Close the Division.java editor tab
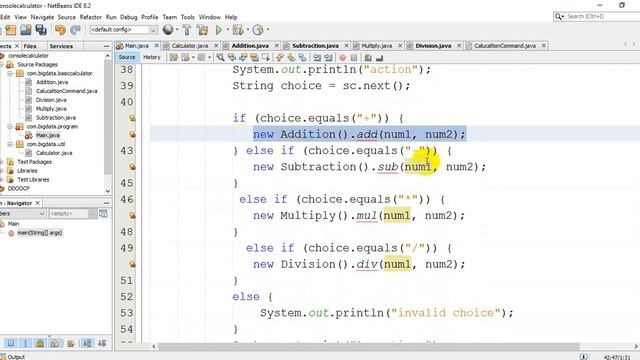 [x=459, y=46]
